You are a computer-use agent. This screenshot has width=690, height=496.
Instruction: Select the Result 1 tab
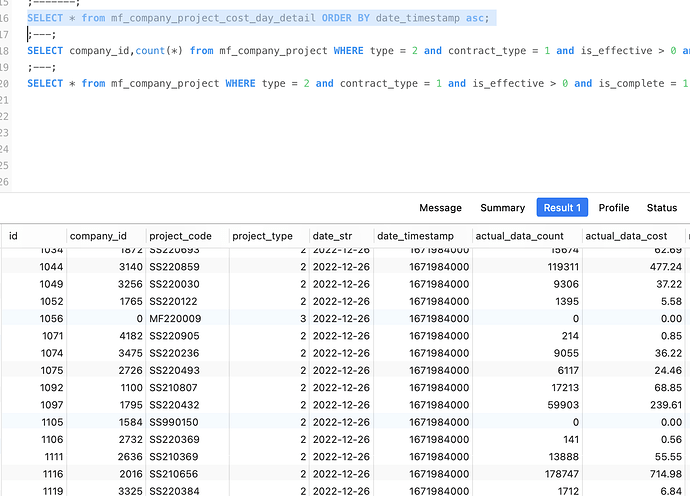562,207
